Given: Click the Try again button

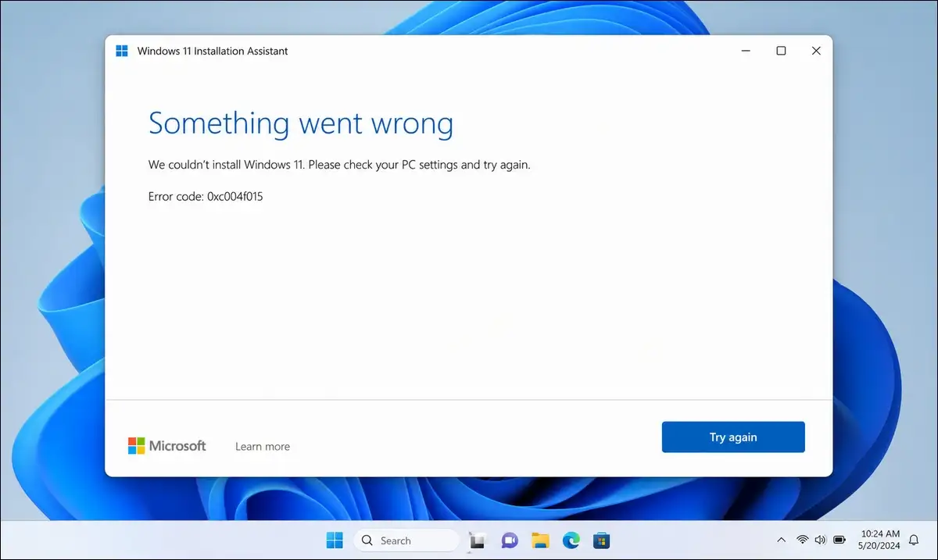Looking at the screenshot, I should [733, 437].
